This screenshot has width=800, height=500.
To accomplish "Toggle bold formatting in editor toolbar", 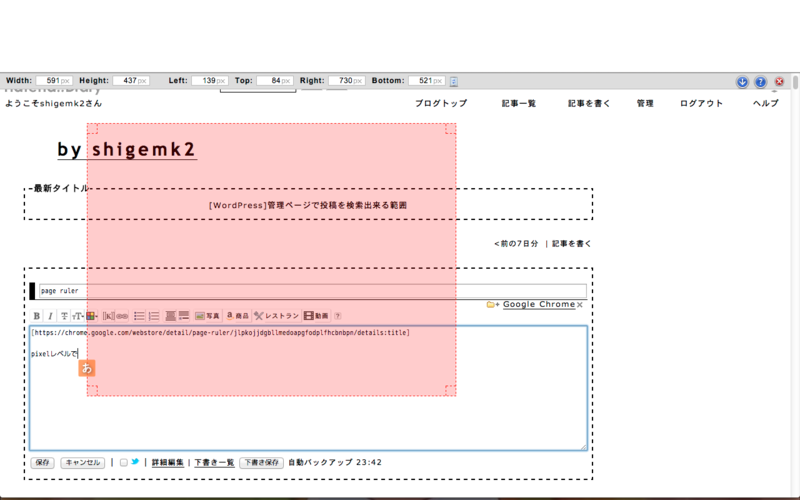I will [x=37, y=316].
